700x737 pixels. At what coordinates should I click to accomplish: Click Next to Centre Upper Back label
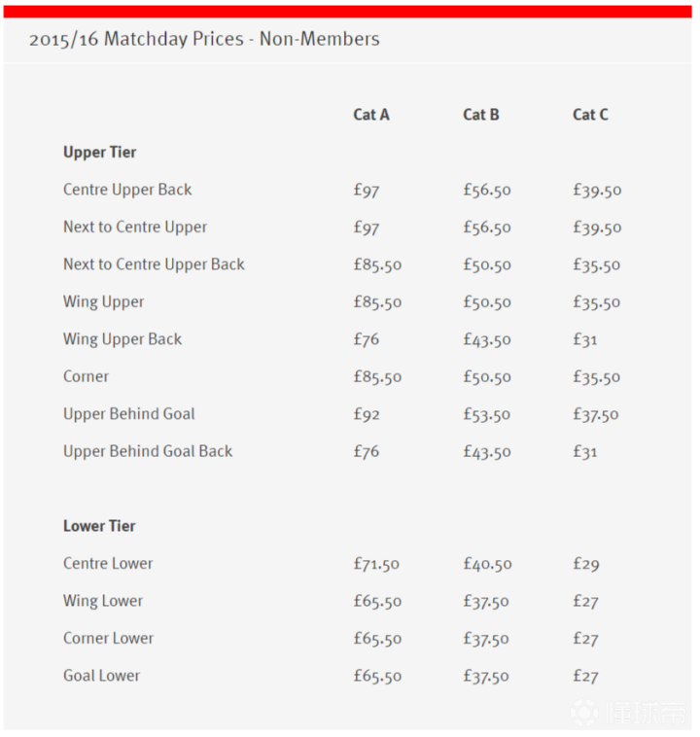154,264
